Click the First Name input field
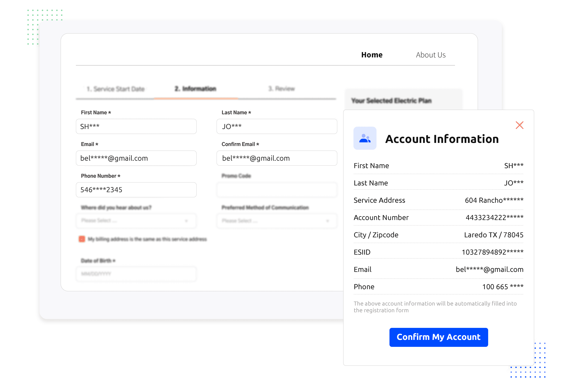This screenshot has width=571, height=392. coord(136,126)
